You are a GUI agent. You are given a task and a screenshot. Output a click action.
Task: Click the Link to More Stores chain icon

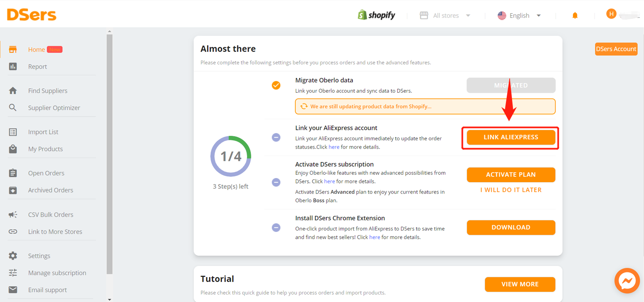(x=13, y=232)
